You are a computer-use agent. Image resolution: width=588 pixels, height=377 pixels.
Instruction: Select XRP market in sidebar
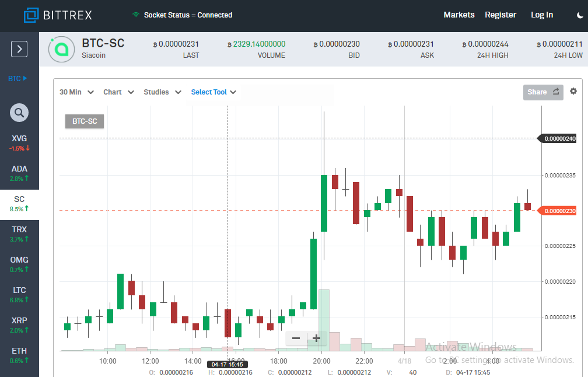pos(19,326)
